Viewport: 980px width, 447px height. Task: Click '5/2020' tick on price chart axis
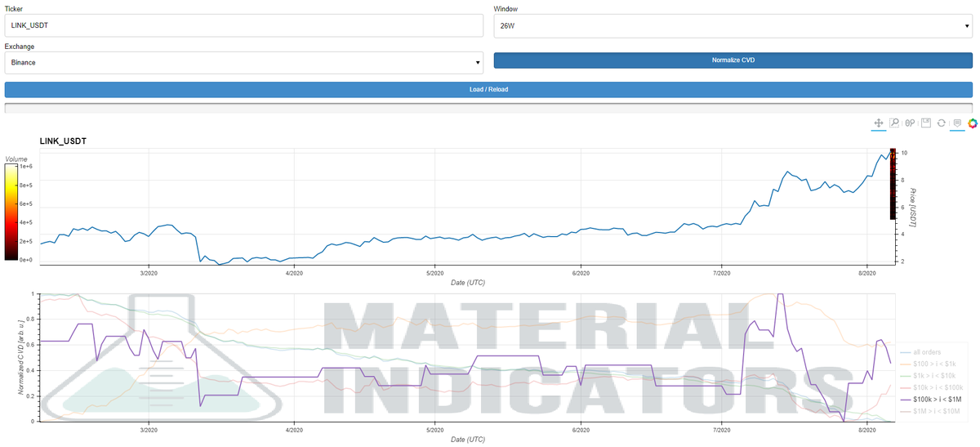click(x=434, y=273)
